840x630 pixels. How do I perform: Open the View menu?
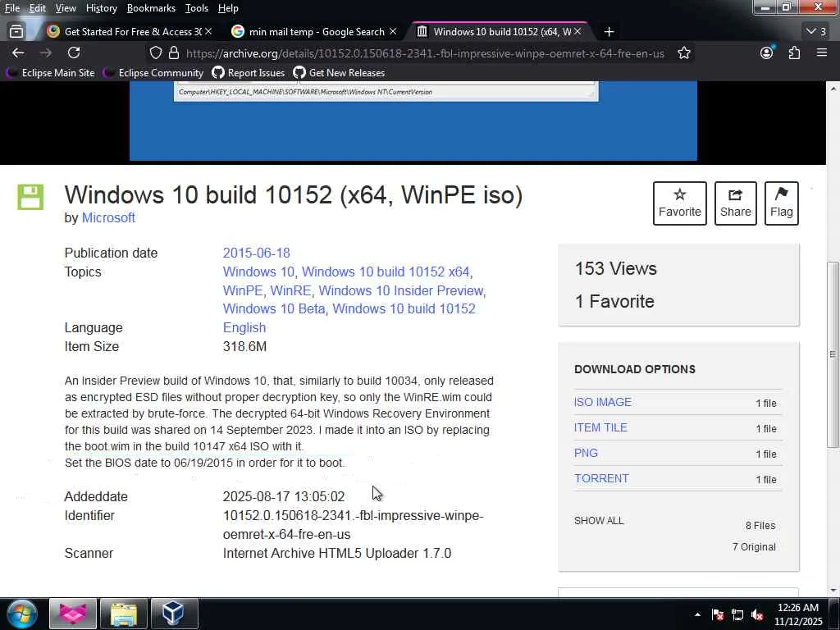[66, 8]
